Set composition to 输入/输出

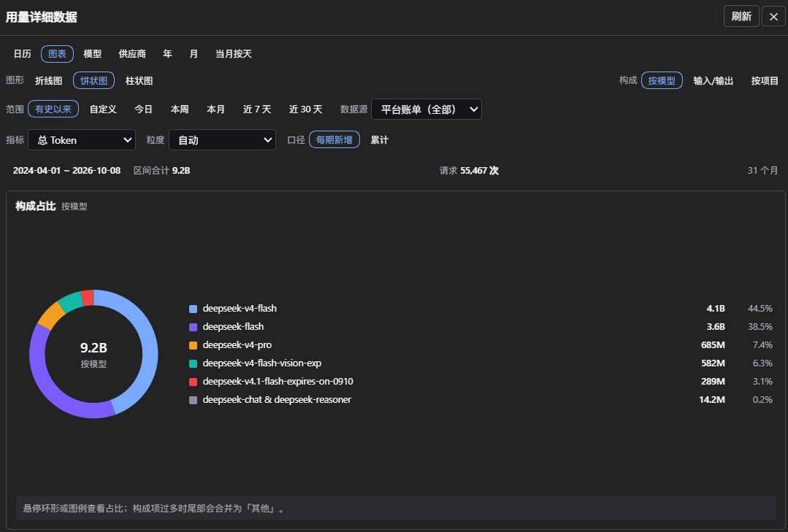[x=713, y=80]
